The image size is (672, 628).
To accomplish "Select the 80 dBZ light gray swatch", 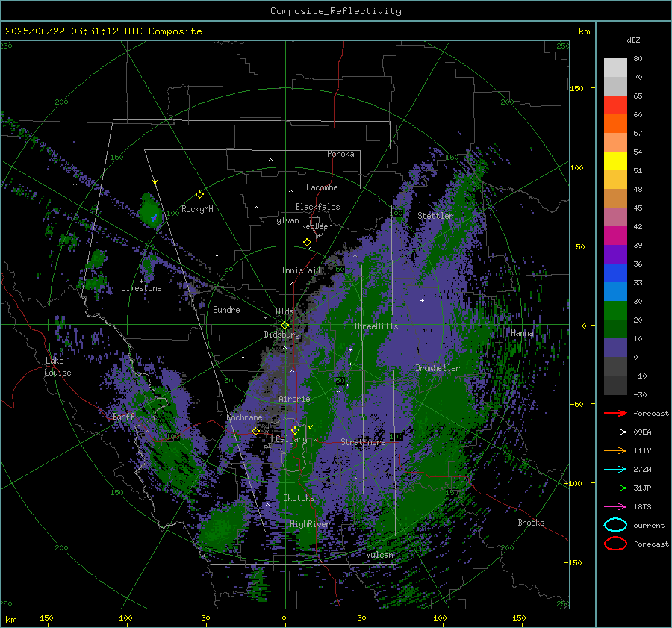I will coord(615,68).
